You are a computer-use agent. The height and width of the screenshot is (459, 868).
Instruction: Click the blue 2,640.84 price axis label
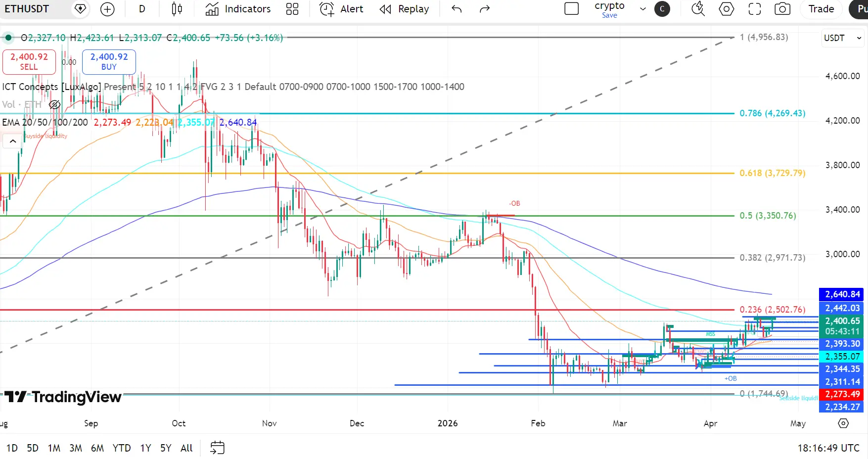pyautogui.click(x=842, y=294)
